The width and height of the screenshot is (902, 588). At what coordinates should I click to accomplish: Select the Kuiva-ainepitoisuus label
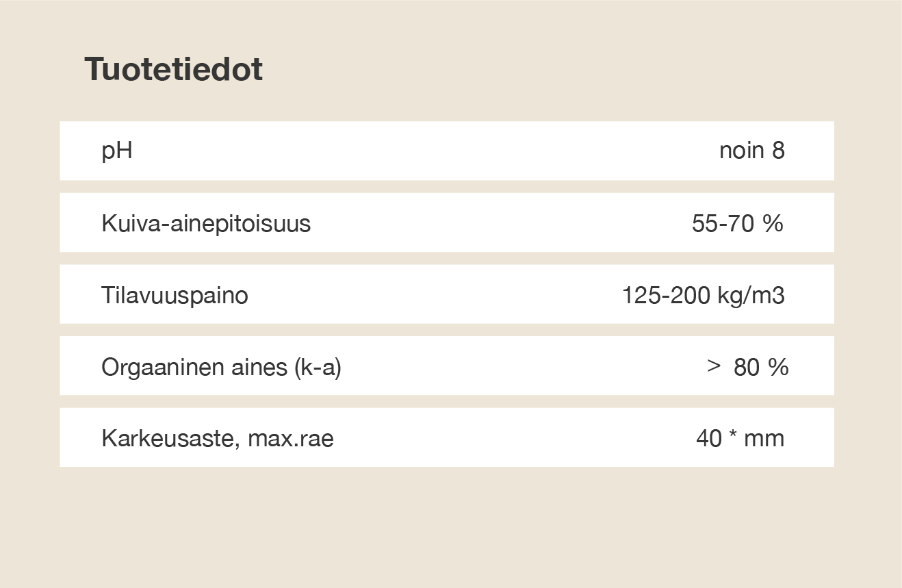[206, 223]
